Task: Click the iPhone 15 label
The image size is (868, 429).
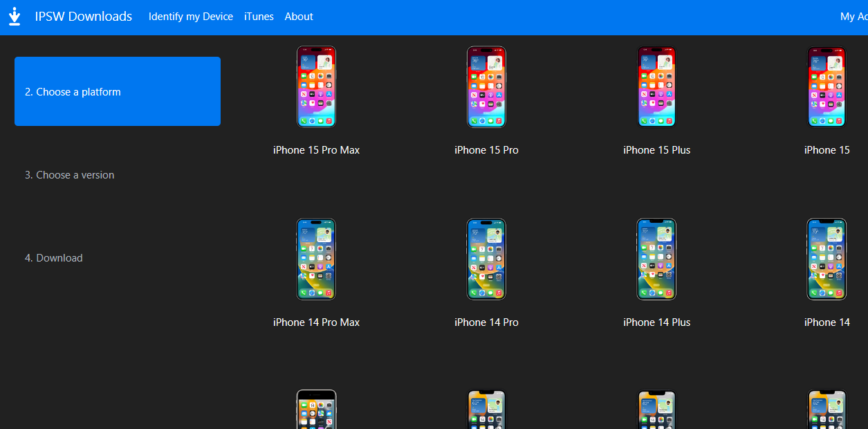Action: coord(827,150)
